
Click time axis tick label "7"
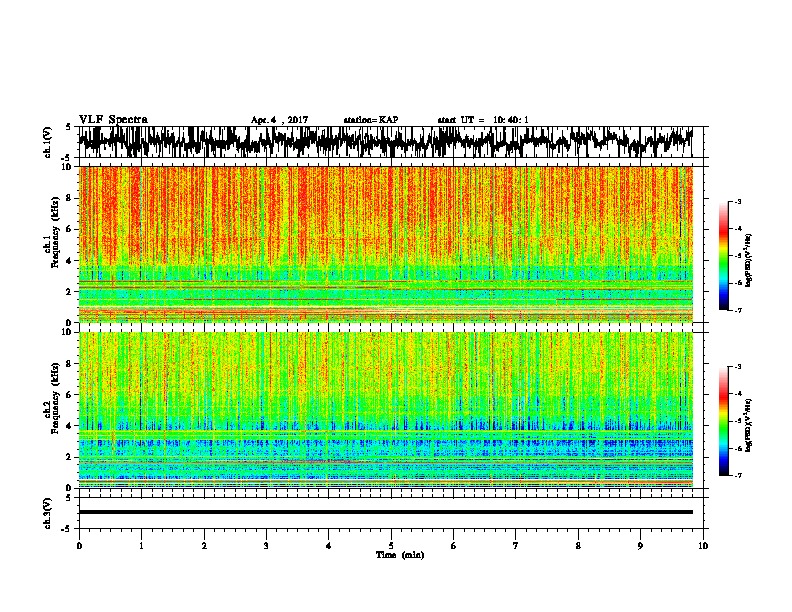(x=516, y=546)
